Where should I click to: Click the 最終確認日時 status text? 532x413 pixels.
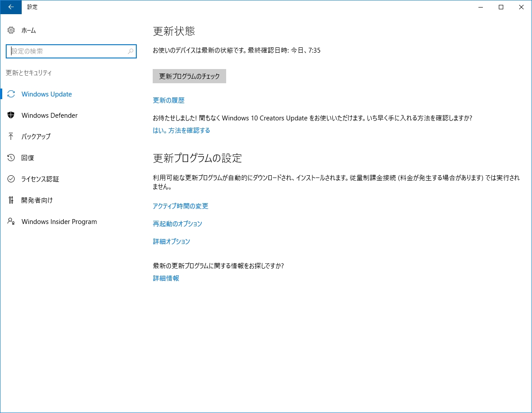coord(284,50)
